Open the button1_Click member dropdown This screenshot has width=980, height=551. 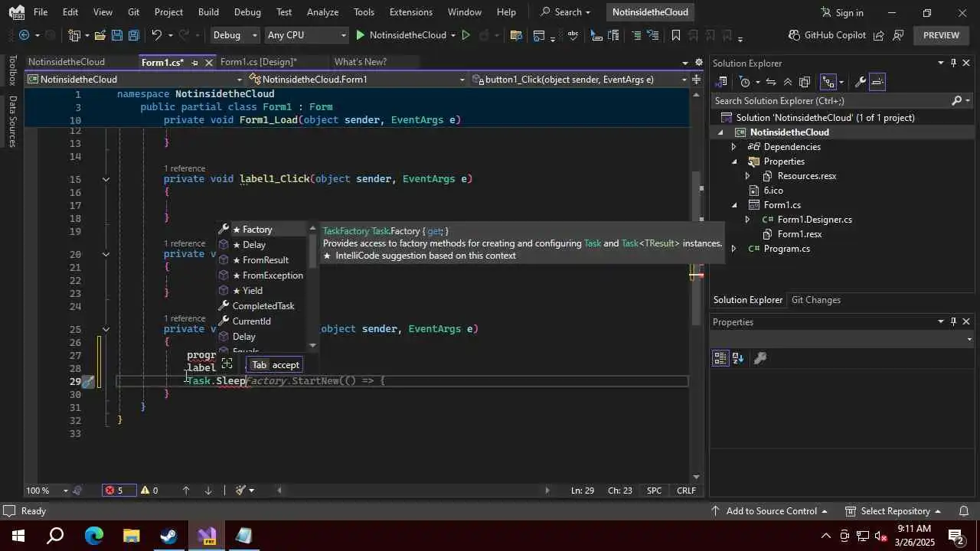[x=578, y=80]
